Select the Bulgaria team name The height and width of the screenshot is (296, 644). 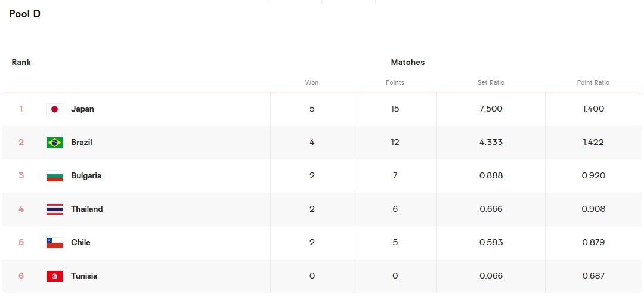pyautogui.click(x=86, y=175)
